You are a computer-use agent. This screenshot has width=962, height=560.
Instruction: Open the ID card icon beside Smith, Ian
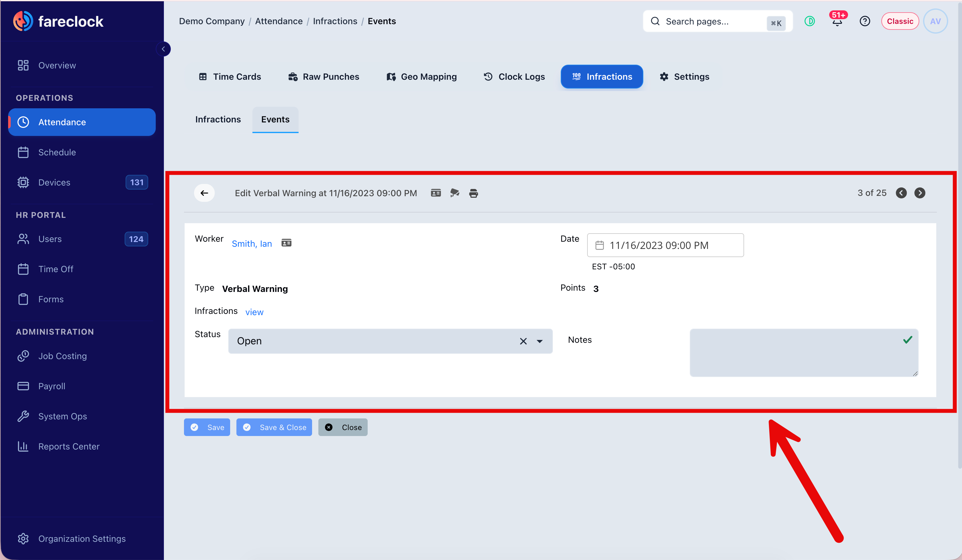pyautogui.click(x=286, y=243)
